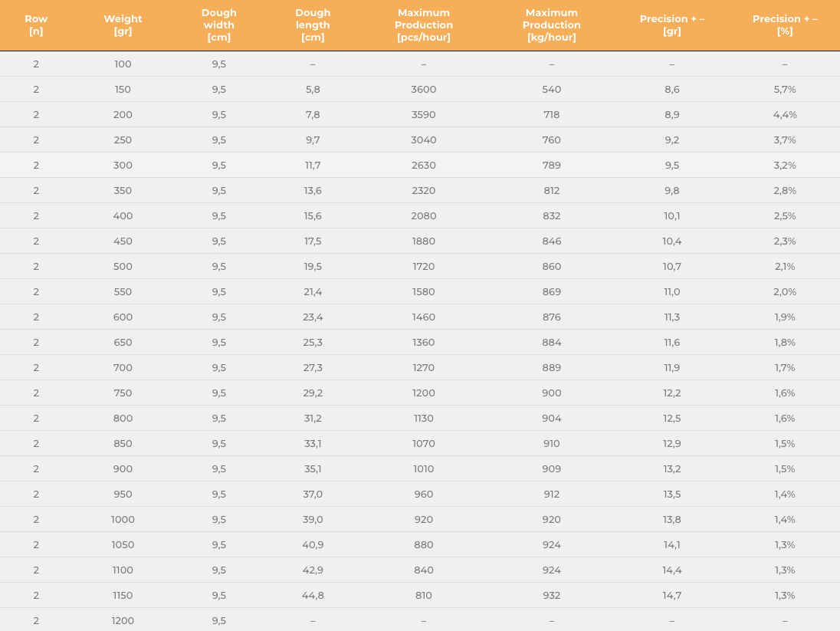
Task: Click the 900 kg/hour production value
Action: (551, 393)
